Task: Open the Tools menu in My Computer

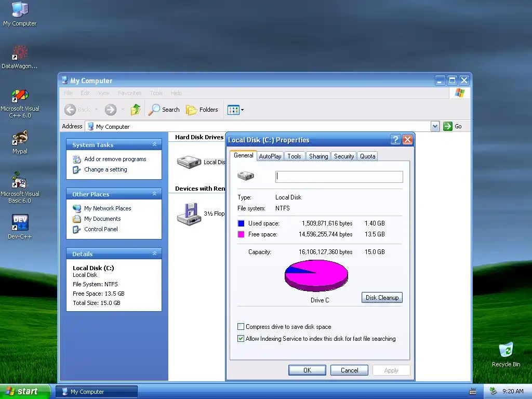Action: click(x=156, y=93)
